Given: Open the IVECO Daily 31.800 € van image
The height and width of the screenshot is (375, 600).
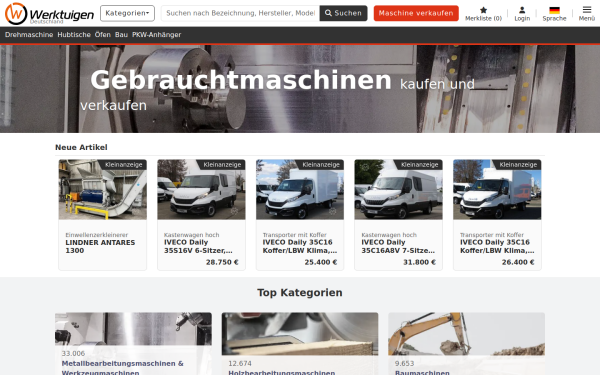Looking at the screenshot, I should tap(398, 189).
